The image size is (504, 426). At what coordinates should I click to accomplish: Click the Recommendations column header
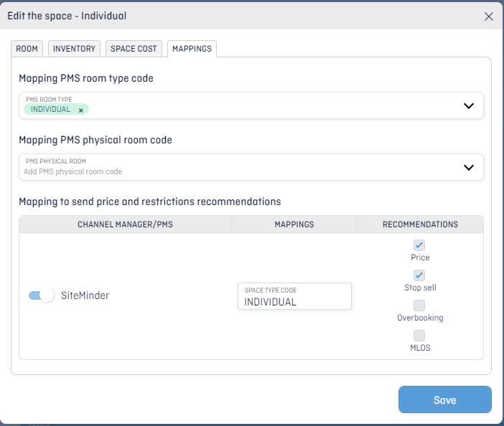click(x=420, y=224)
